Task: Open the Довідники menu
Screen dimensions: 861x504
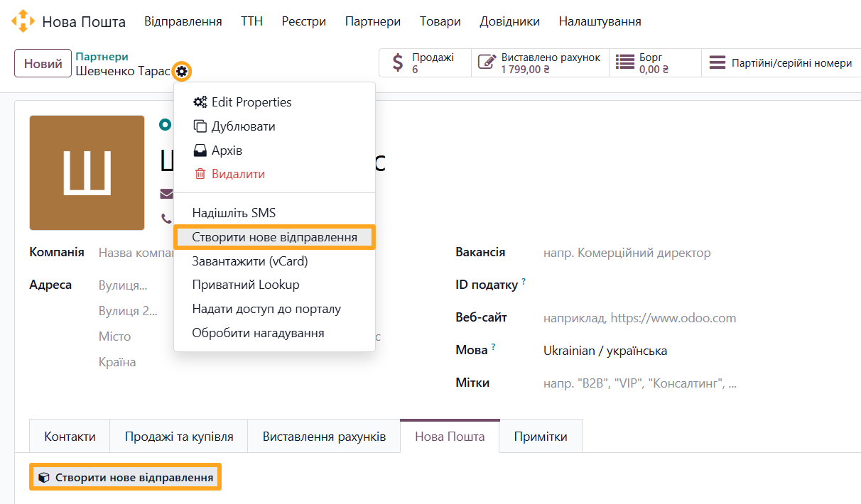Action: (510, 21)
